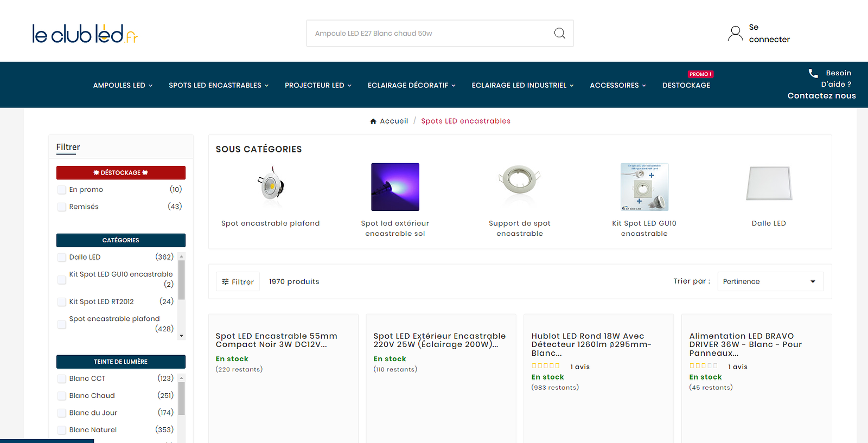Open the Dalle LED subcategory image
This screenshot has width=868, height=443.
769,187
